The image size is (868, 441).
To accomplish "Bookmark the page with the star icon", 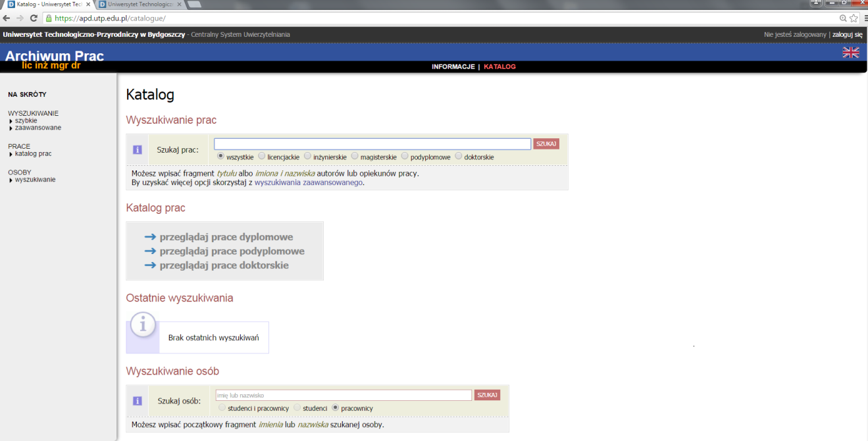I will pyautogui.click(x=854, y=18).
